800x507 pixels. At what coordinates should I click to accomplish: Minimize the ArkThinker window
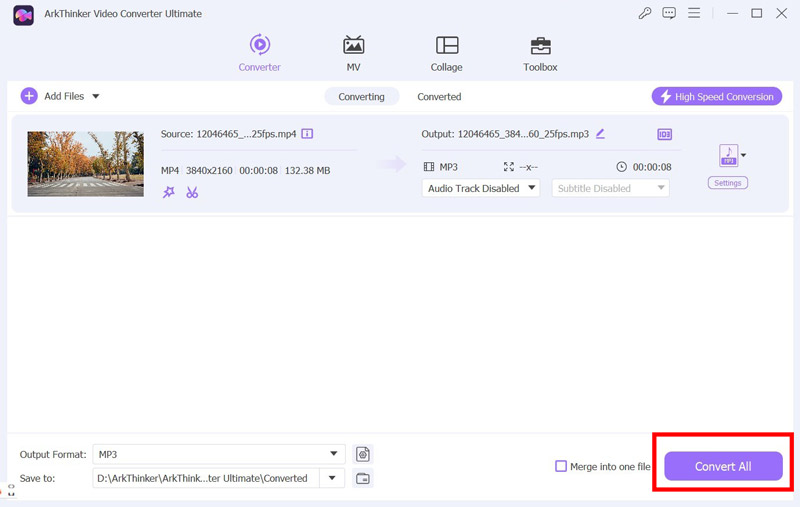pyautogui.click(x=733, y=13)
